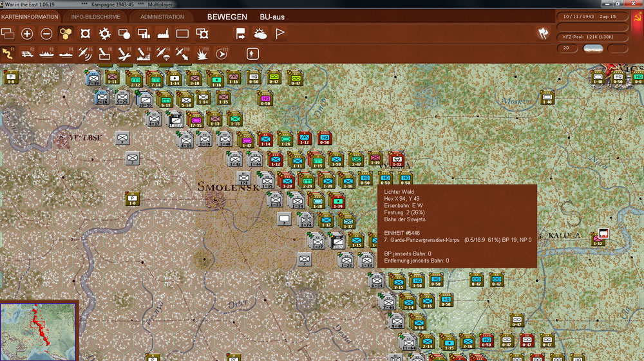Toggle the fortification level display icon

86,33
